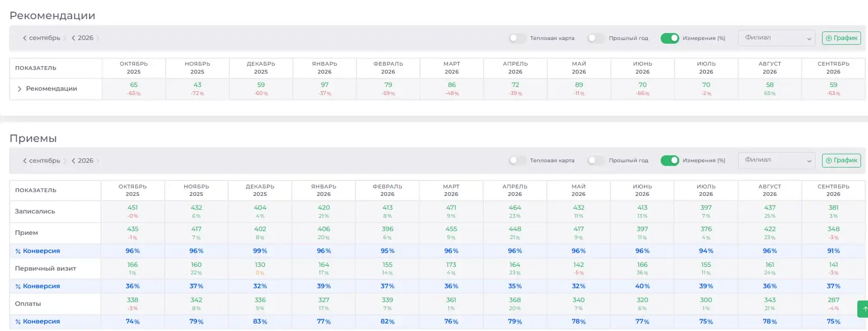Image resolution: width=868 pixels, height=331 pixels.
Task: Open Филиал dropdown in Рекомендации panel
Action: coord(777,38)
